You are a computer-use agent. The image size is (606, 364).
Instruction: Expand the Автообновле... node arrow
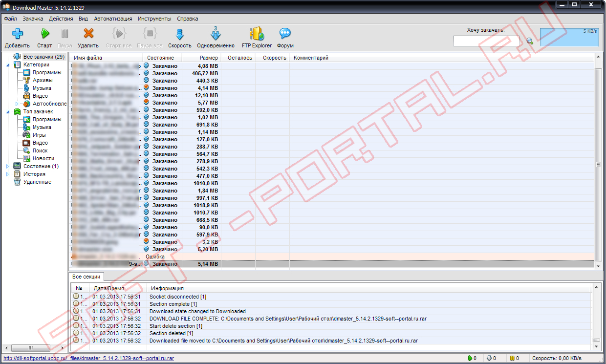pos(17,104)
